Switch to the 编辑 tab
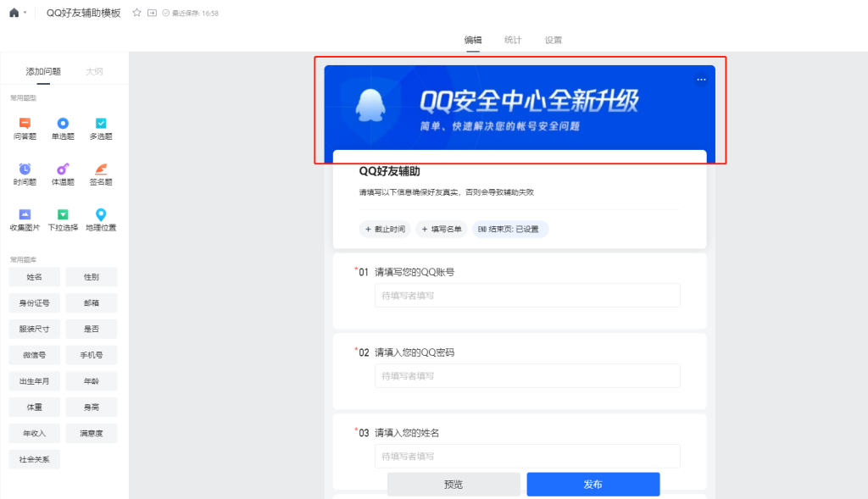This screenshot has width=868, height=499. [x=473, y=40]
